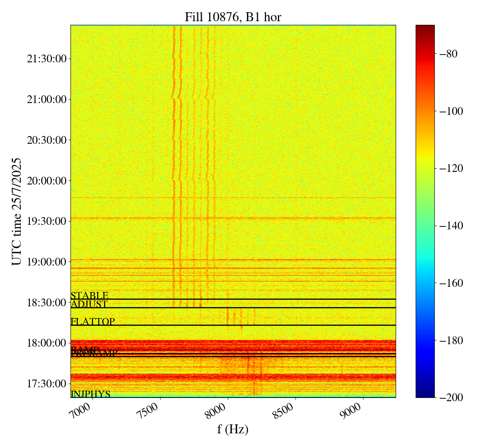Click the PRERAMP marker label
The height and width of the screenshot is (448, 489).
coord(95,354)
